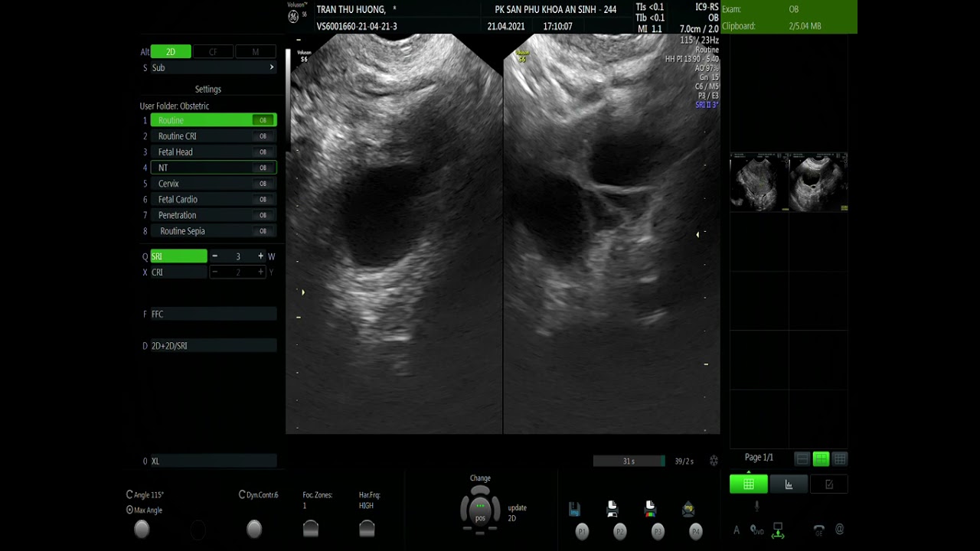
Task: Switch clipboard to nine-image grid layout
Action: click(x=840, y=459)
